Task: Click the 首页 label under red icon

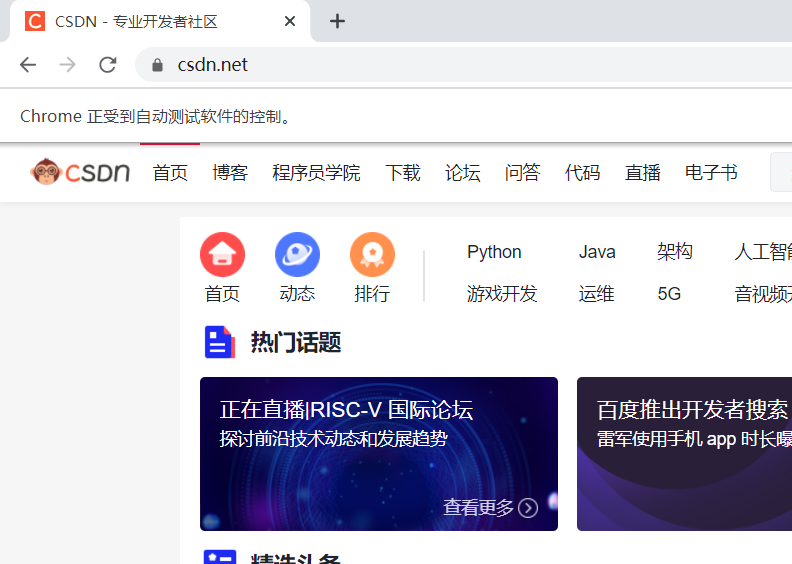Action: (222, 294)
